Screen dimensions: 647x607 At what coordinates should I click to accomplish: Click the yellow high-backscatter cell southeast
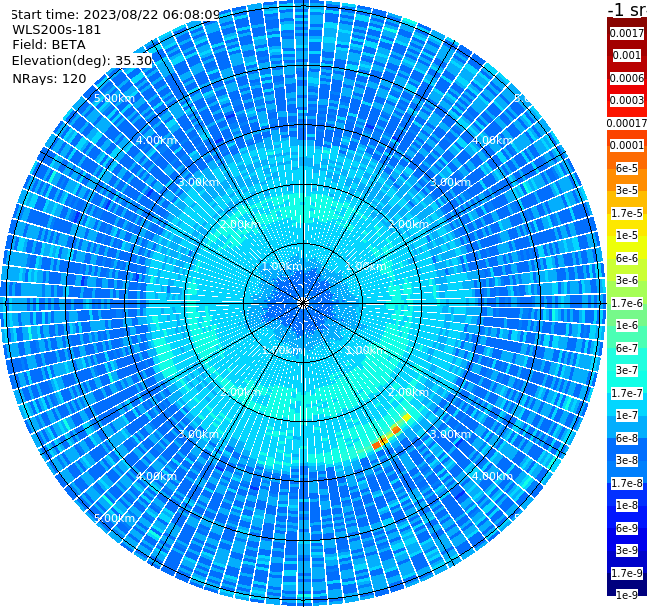[406, 418]
